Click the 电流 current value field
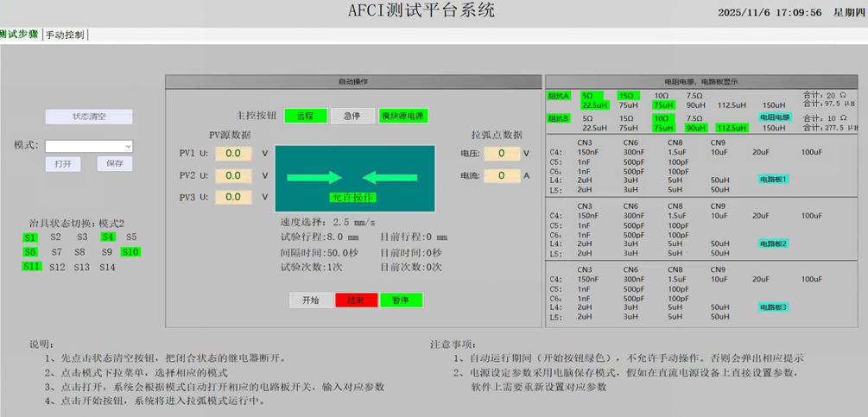Viewport: 868px width, 417px height. 502,175
